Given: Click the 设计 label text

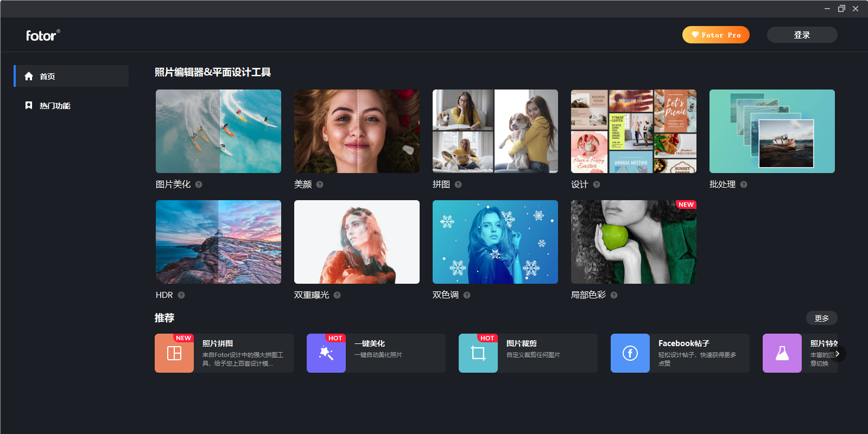Looking at the screenshot, I should [x=580, y=184].
